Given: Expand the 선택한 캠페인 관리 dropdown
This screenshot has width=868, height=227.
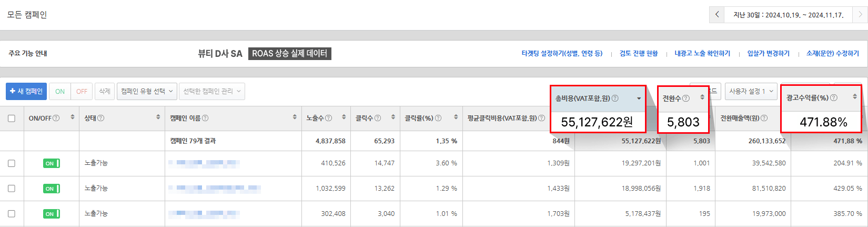Looking at the screenshot, I should 211,92.
